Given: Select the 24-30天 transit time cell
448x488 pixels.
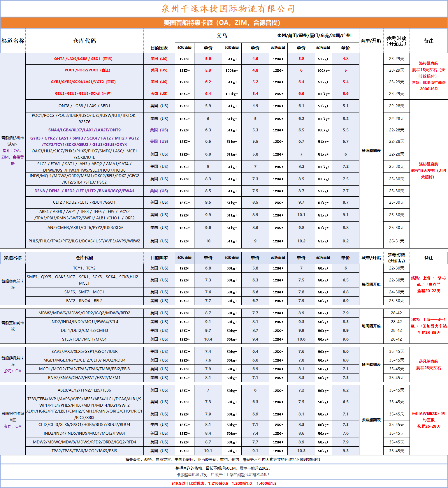Looking at the screenshot, I should (396, 292).
